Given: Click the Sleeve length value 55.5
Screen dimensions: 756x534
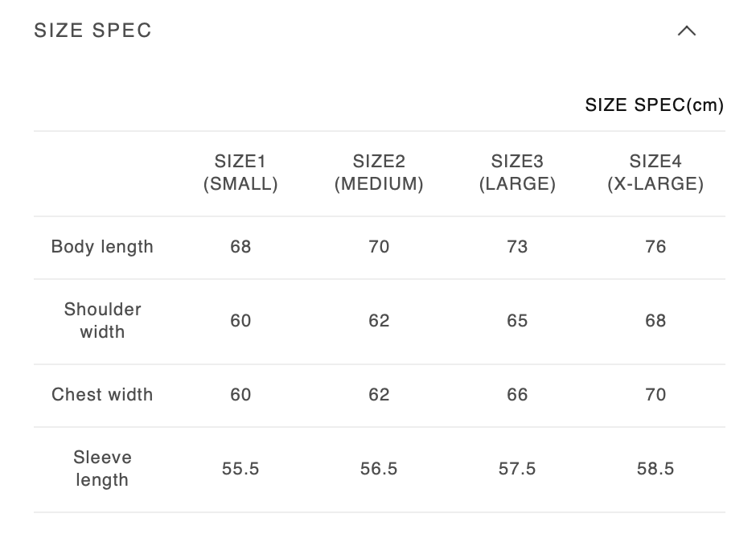Looking at the screenshot, I should (240, 469).
